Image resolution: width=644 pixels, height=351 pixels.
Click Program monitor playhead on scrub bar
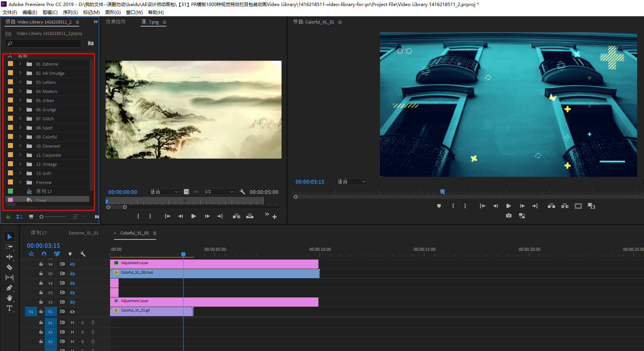[x=442, y=192]
